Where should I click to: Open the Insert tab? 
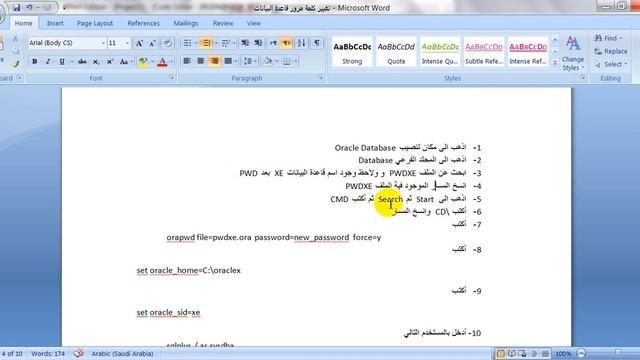55,23
